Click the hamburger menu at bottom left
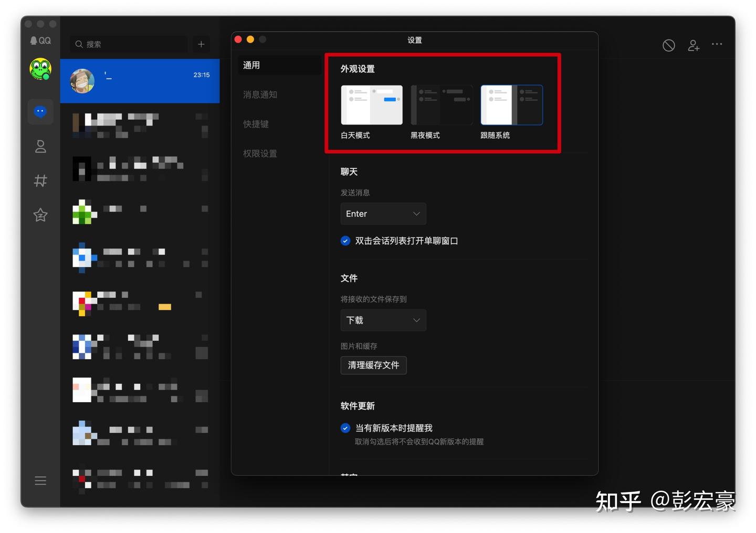756x533 pixels. [x=40, y=480]
